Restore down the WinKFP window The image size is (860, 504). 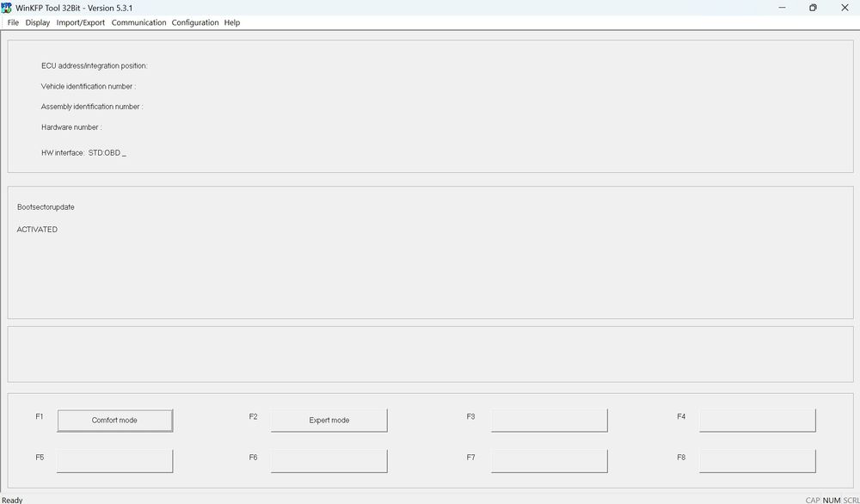(813, 8)
